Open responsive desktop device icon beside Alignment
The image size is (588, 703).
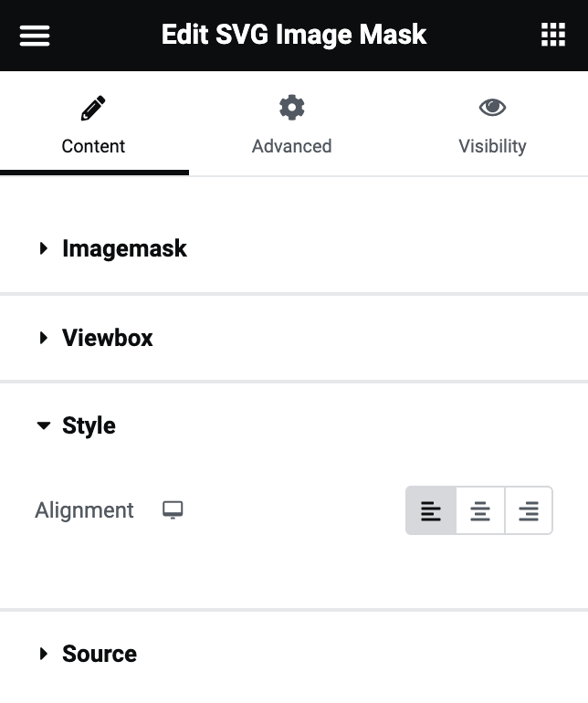(173, 510)
